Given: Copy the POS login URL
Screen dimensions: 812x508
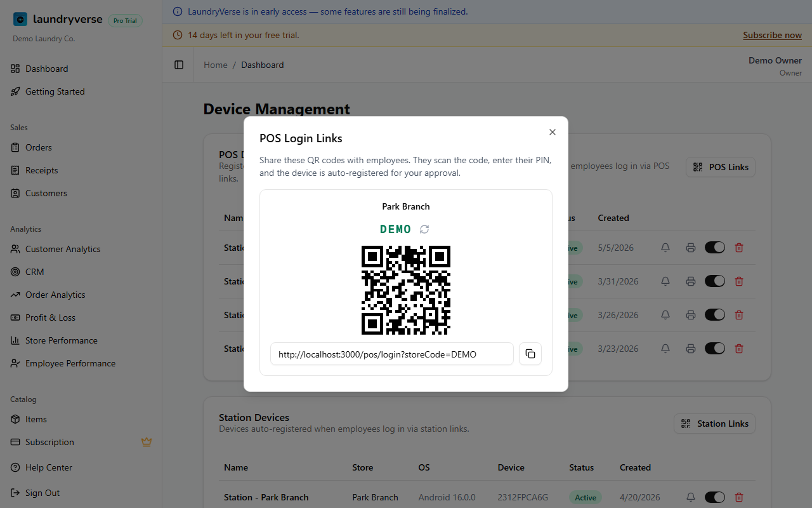Looking at the screenshot, I should [x=530, y=354].
